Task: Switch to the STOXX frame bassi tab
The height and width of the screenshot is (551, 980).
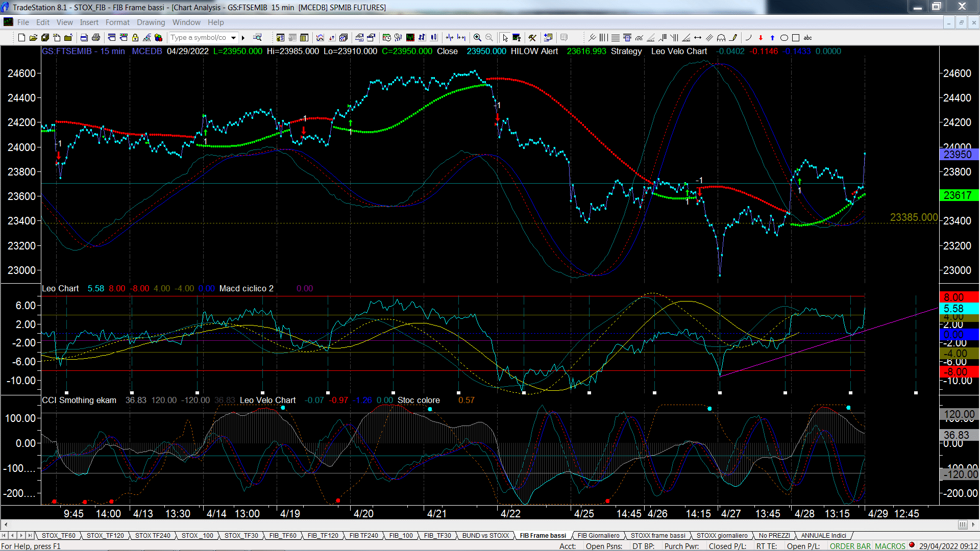Action: tap(658, 536)
